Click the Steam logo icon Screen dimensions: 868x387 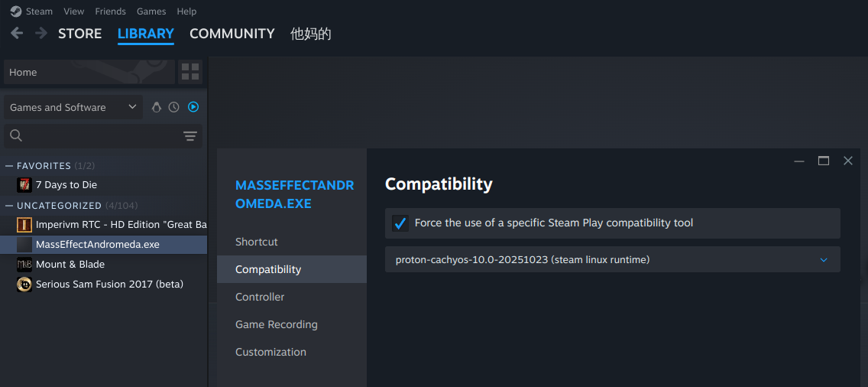[16, 11]
